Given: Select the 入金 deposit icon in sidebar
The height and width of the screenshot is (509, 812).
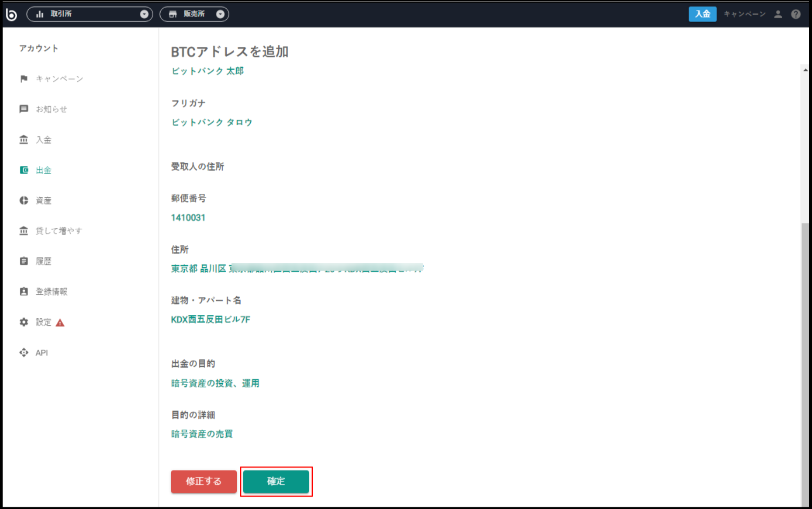Looking at the screenshot, I should (x=24, y=140).
